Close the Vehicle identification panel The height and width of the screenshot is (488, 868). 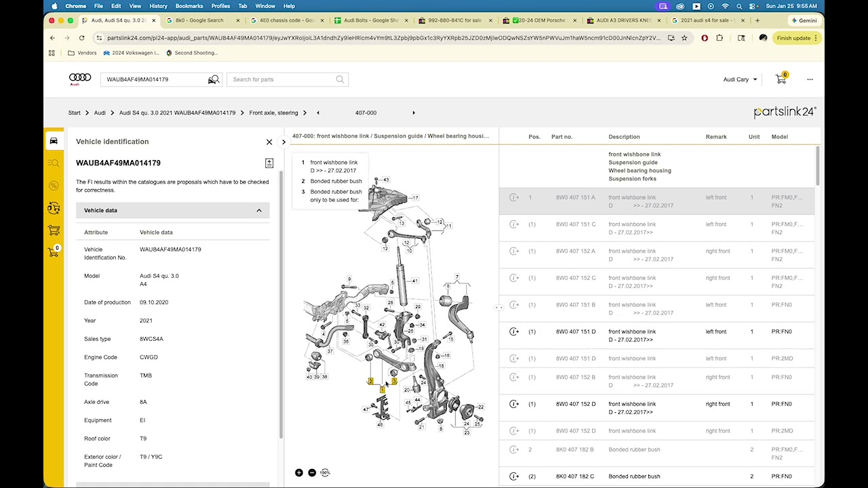click(269, 142)
